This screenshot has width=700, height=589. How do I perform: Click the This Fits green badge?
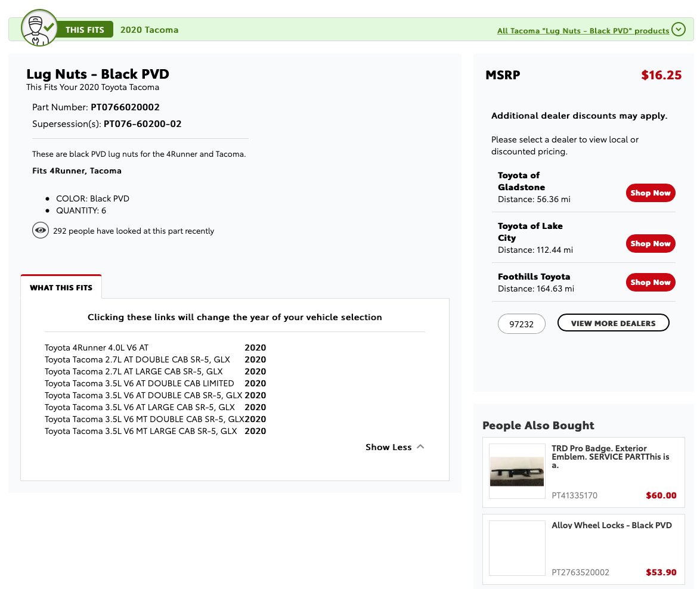(x=85, y=30)
